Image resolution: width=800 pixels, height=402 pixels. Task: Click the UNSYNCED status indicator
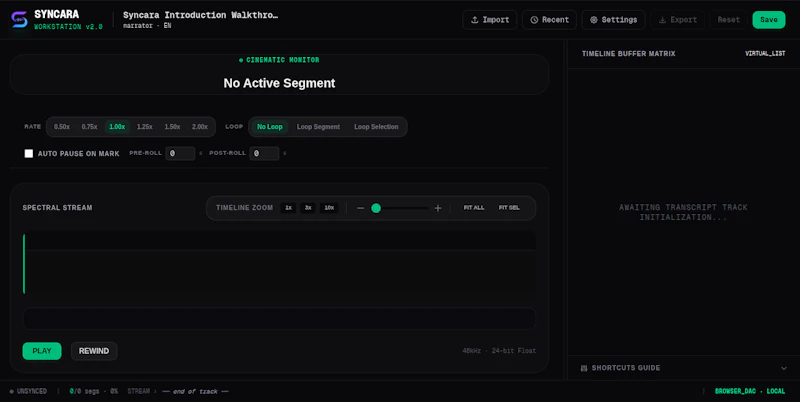29,391
